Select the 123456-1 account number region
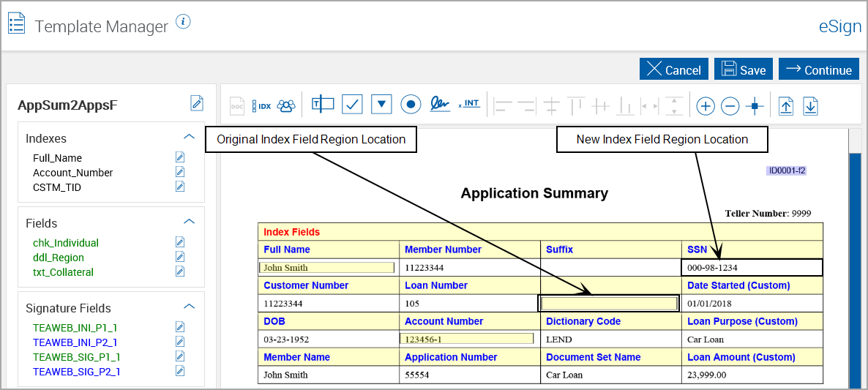868x390 pixels. 466,339
